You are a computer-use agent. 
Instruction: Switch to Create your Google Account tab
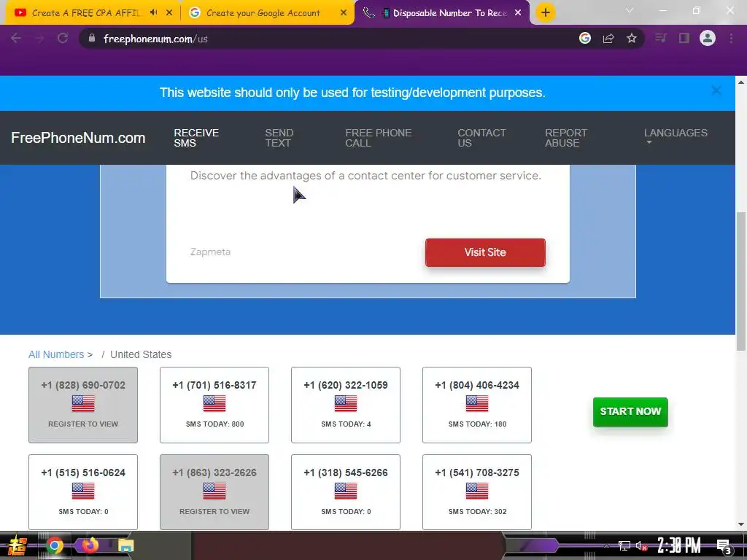[x=263, y=13]
